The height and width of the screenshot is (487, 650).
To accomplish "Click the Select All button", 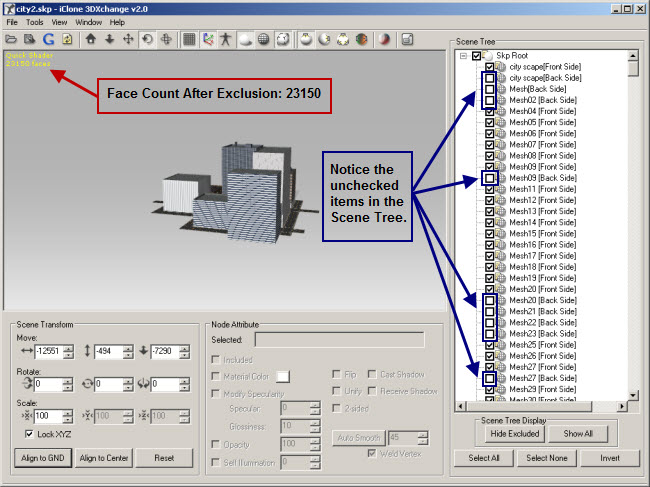I will 484,458.
